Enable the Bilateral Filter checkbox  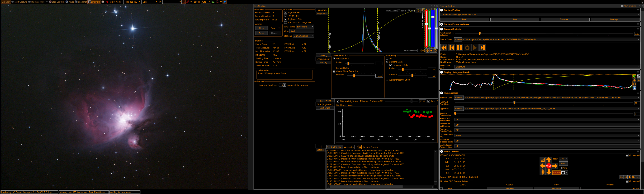[x=334, y=68]
